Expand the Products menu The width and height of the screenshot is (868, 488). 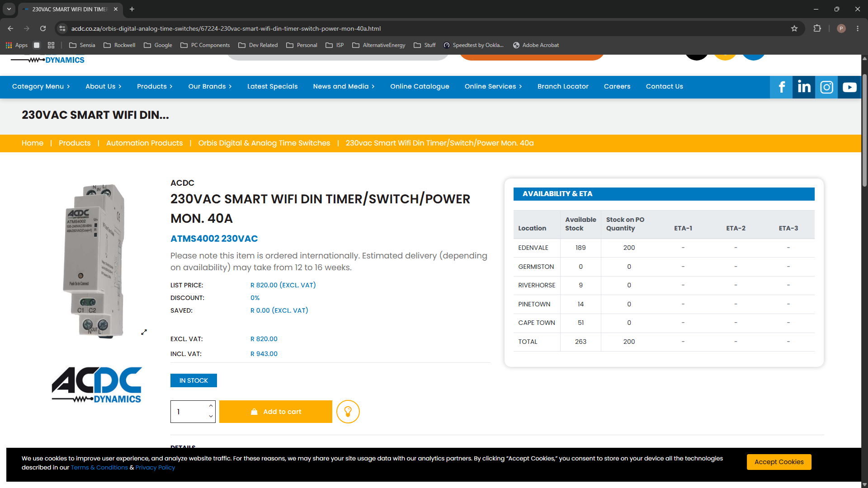click(155, 87)
